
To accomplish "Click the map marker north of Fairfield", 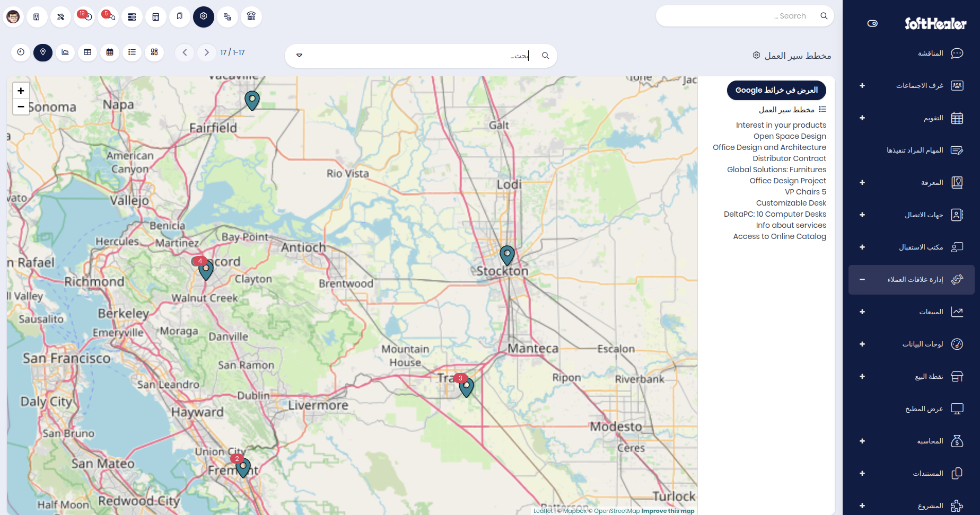I will (x=252, y=101).
